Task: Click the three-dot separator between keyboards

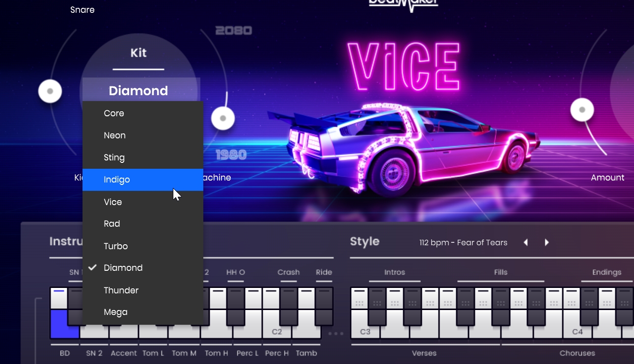Action: point(336,334)
